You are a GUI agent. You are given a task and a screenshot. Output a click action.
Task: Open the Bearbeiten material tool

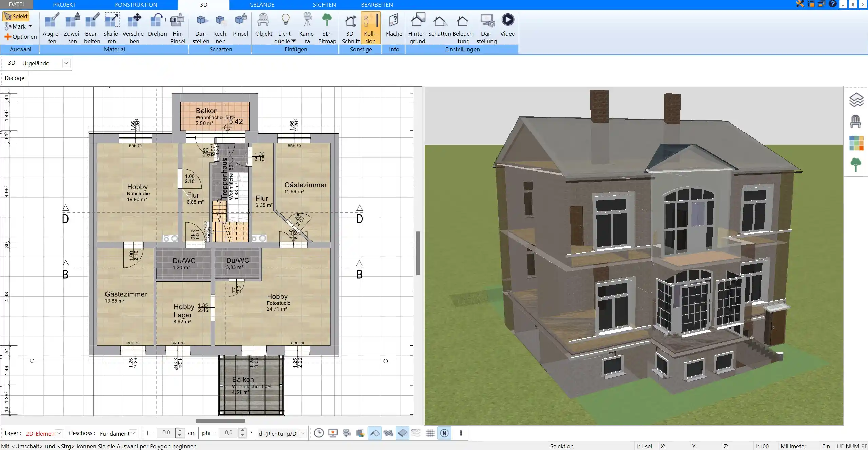click(x=92, y=28)
